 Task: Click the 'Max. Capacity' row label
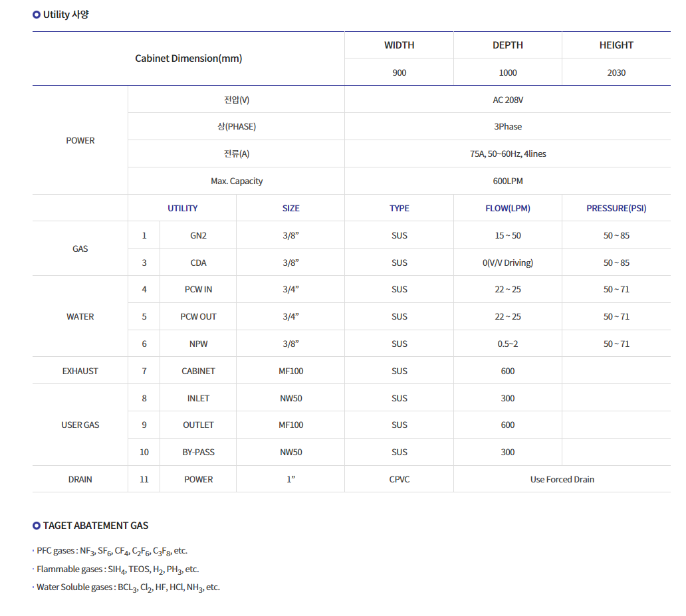coord(237,181)
